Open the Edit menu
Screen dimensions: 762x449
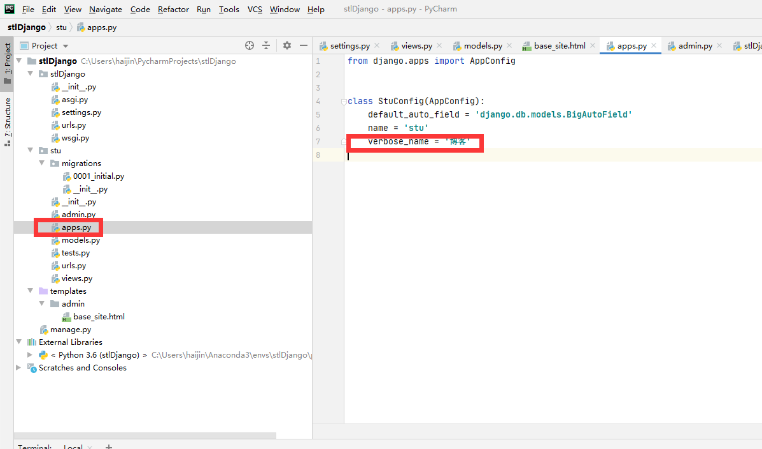49,9
